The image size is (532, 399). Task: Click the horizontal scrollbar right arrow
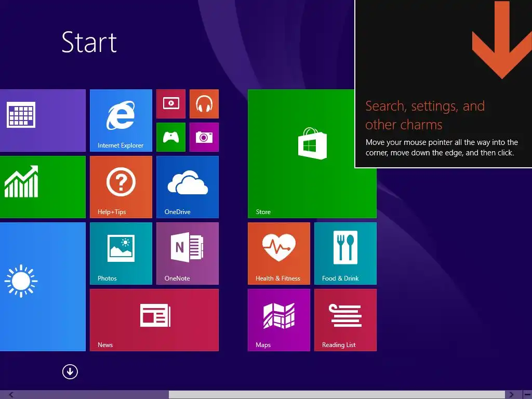tap(511, 395)
